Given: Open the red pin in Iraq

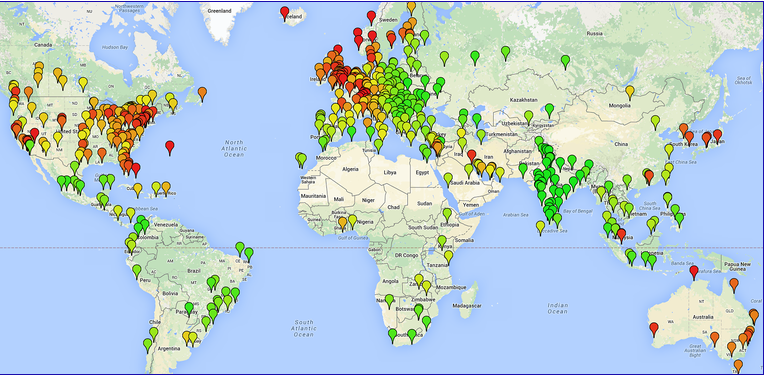Looking at the screenshot, I should coord(471,156).
